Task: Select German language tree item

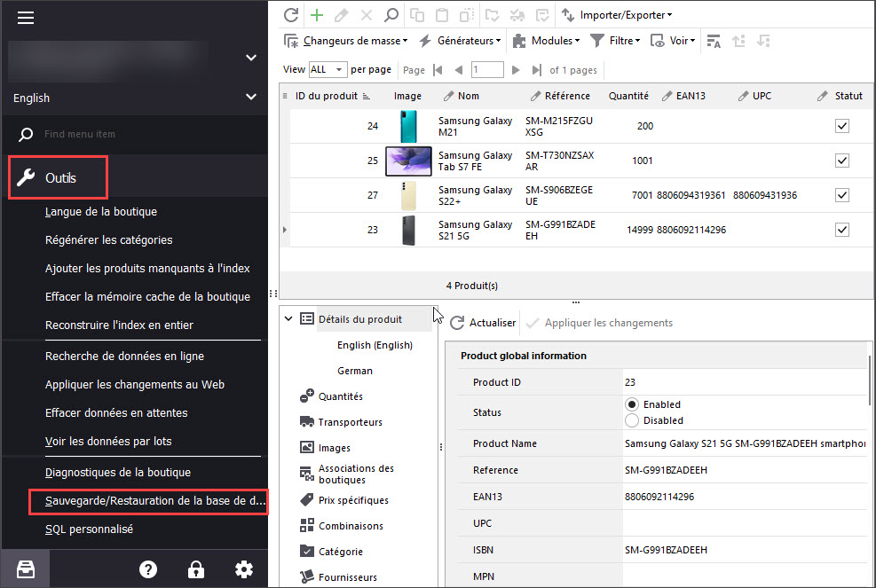Action: (355, 371)
